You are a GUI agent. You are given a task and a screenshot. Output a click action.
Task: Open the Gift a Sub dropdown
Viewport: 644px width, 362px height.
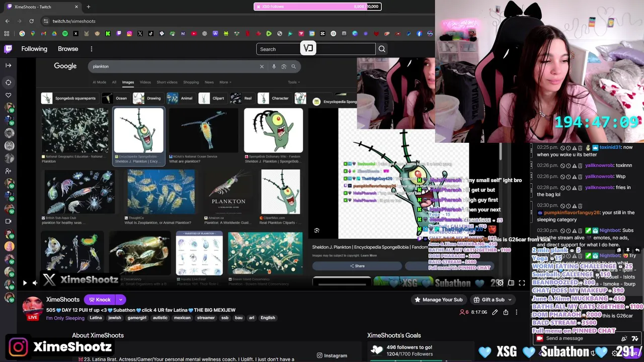[x=493, y=300]
